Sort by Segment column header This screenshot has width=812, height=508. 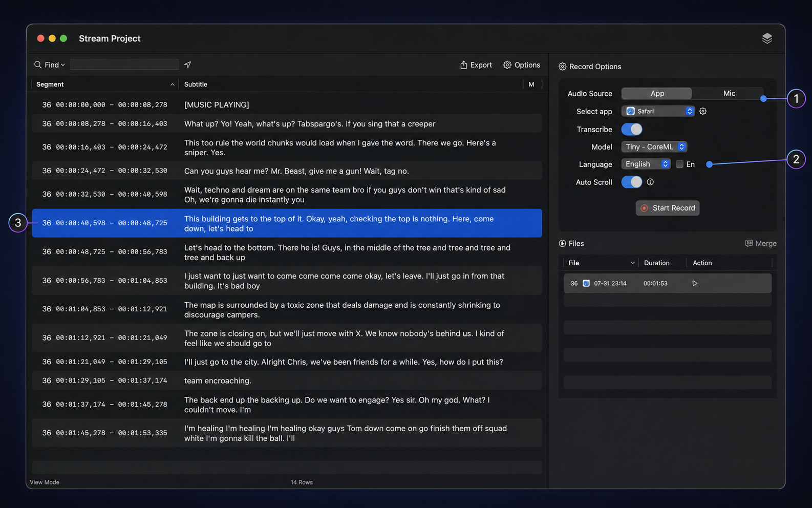[105, 84]
